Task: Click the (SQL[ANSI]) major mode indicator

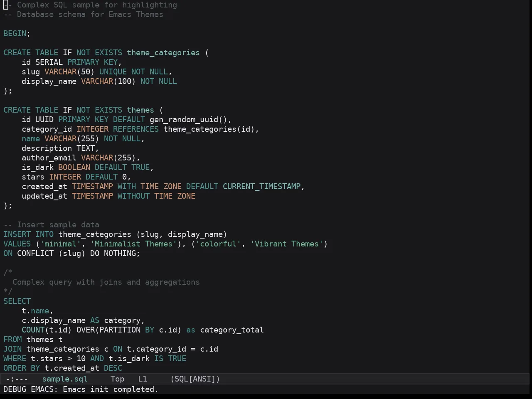Action: [x=195, y=379]
